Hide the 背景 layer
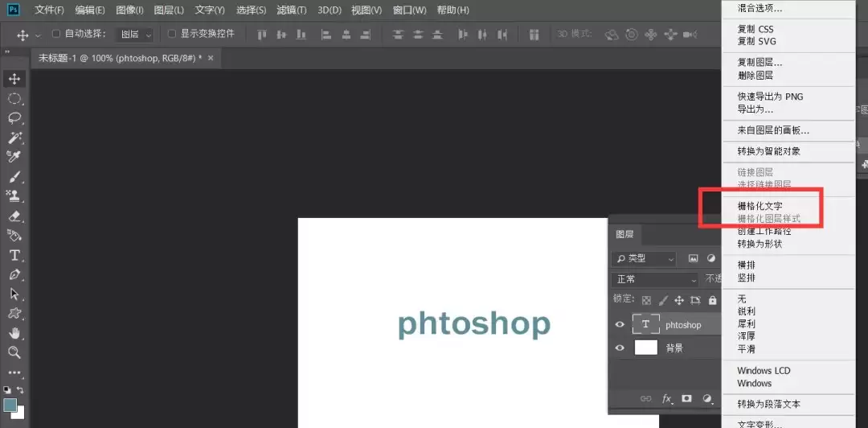The width and height of the screenshot is (868, 428). tap(620, 348)
